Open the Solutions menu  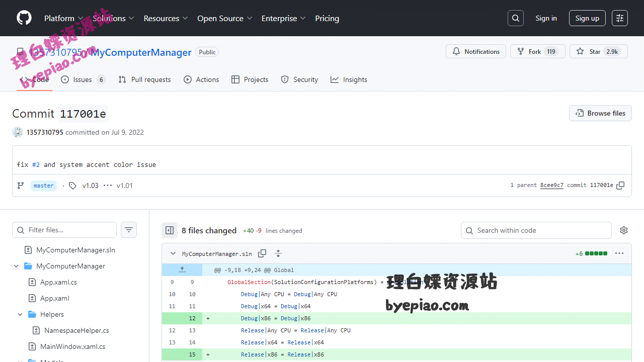[x=113, y=18]
